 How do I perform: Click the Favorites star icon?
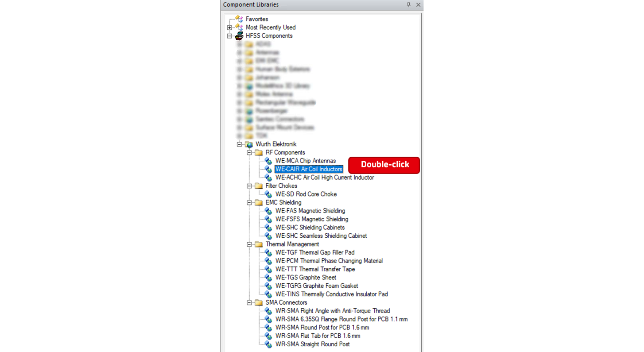click(239, 19)
